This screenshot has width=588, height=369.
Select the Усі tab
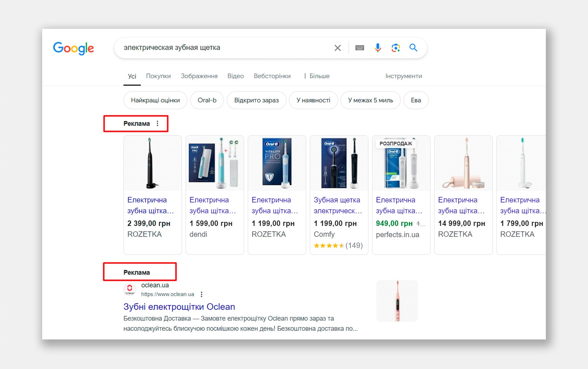132,76
